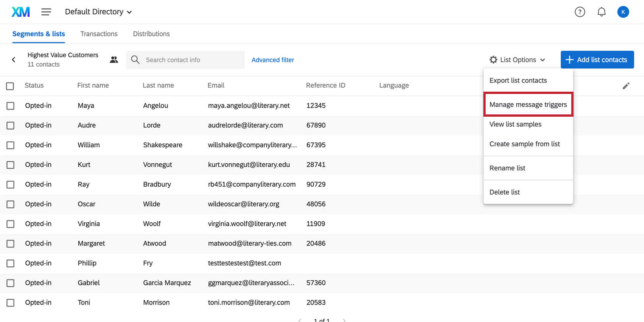This screenshot has width=644, height=322.
Task: Click the Email column header
Action: coord(216,86)
